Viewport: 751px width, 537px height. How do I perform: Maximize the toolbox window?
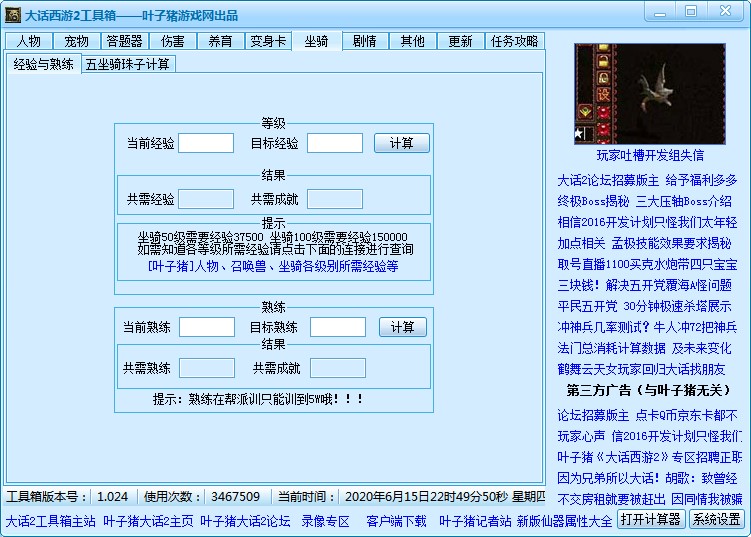pyautogui.click(x=691, y=11)
